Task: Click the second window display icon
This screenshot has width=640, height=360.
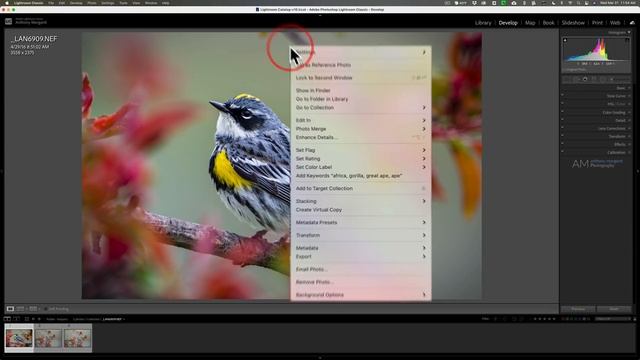Action: point(17,319)
